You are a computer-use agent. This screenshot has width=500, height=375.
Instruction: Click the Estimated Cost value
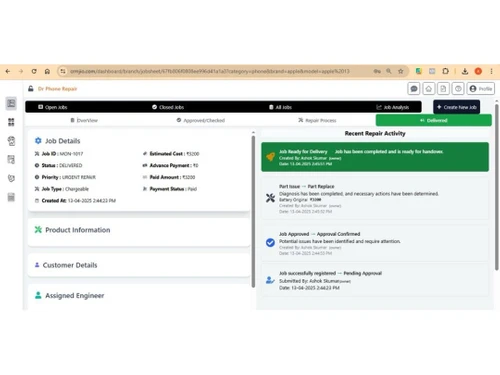pyautogui.click(x=193, y=154)
